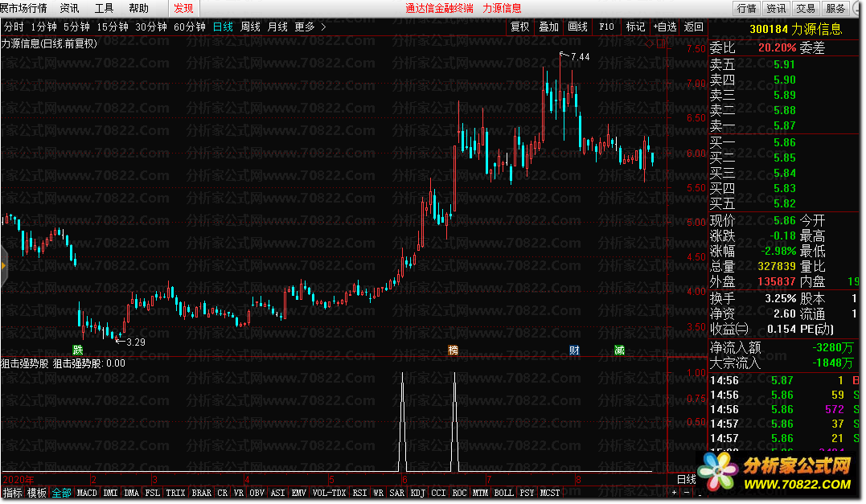The image size is (866, 504).
Task: Click the 买一 bid row at 5.86
Action: (784, 142)
